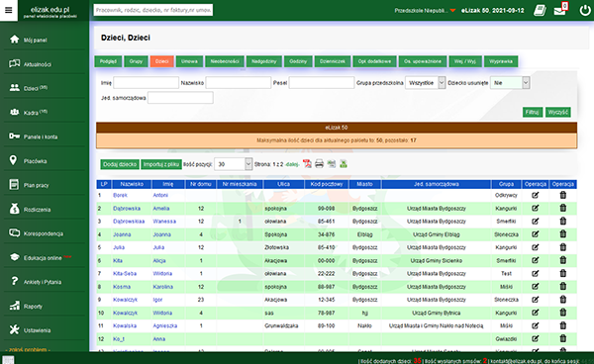Click the export icon next to the printer
The width and height of the screenshot is (594, 364).
332,164
